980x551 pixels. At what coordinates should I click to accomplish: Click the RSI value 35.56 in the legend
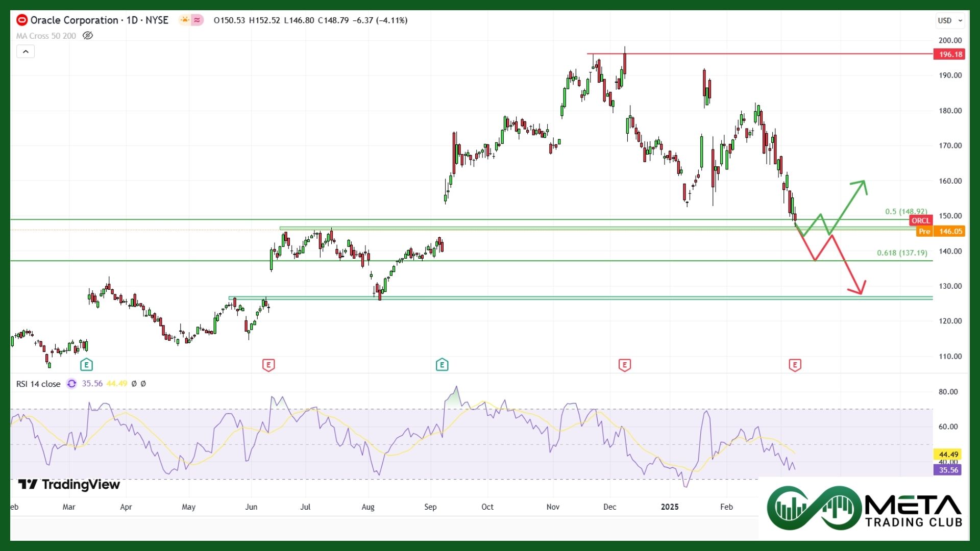click(92, 384)
